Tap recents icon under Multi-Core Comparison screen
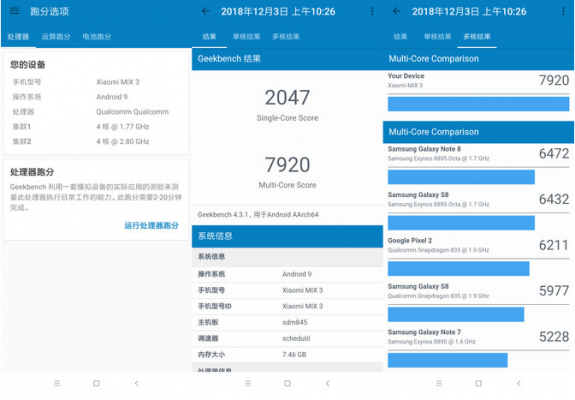 coord(439,383)
